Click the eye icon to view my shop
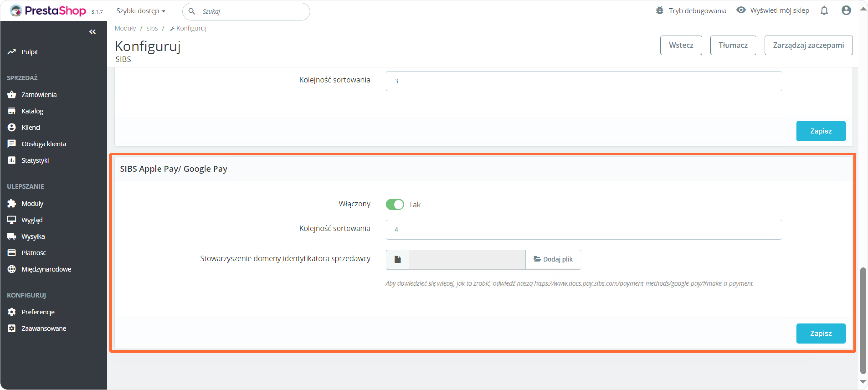 point(741,10)
